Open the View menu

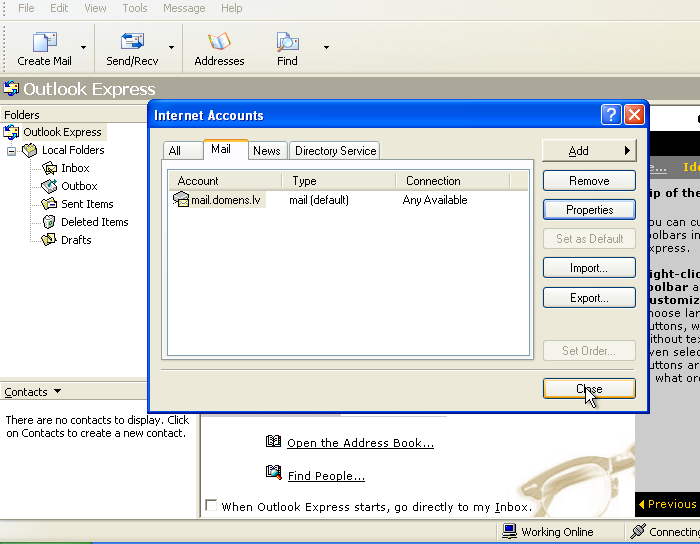[95, 8]
